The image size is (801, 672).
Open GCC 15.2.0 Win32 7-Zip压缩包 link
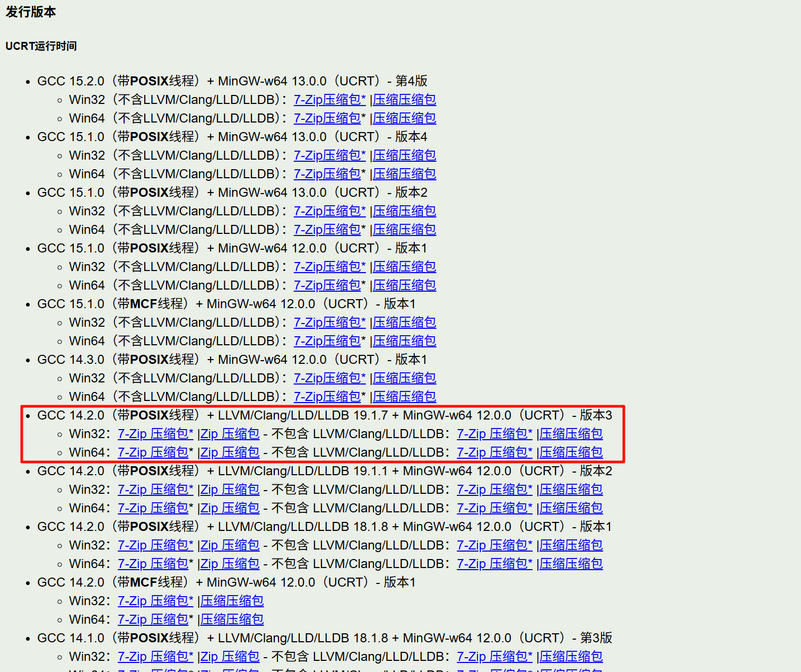coord(329,100)
